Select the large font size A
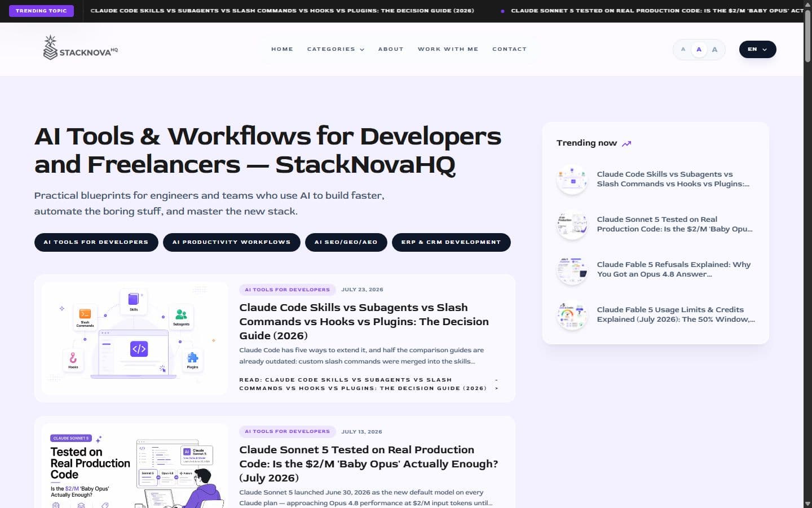Viewport: 812px width, 508px height. coord(714,50)
